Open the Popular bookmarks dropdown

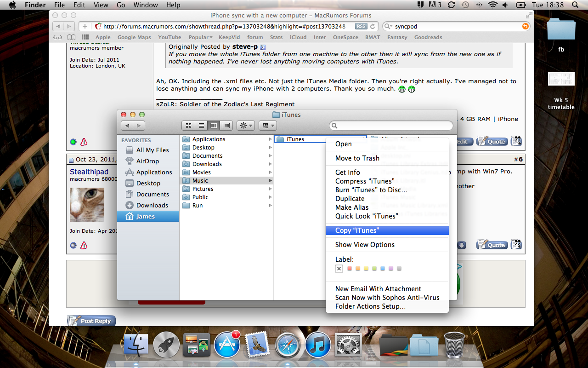[x=200, y=37]
